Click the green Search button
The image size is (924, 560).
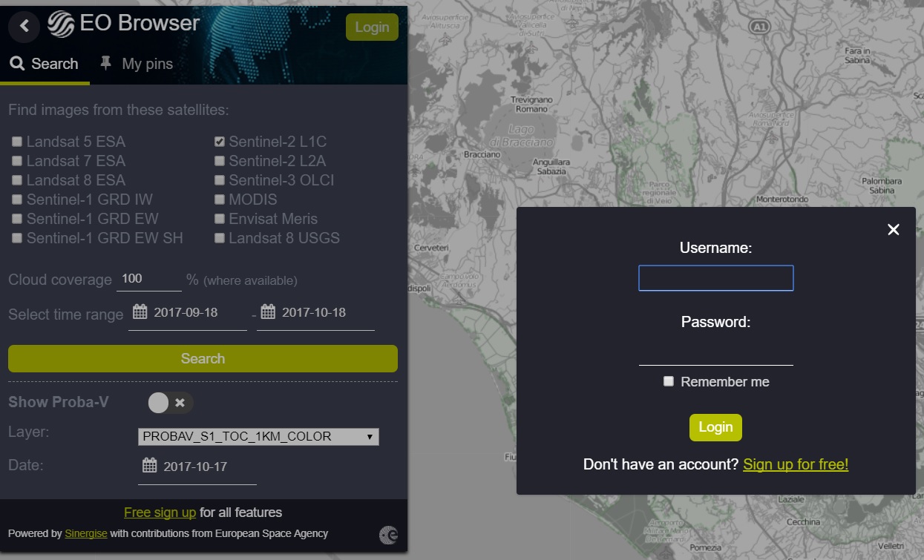click(203, 358)
